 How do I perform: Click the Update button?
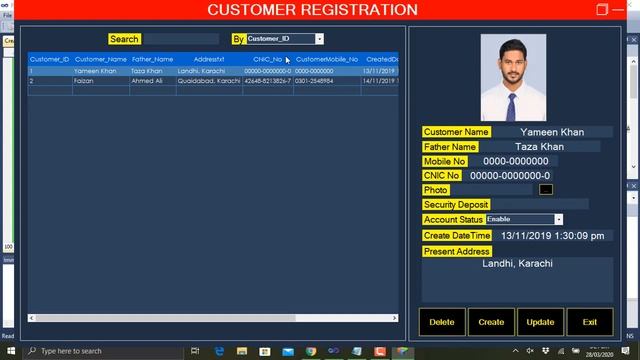tap(540, 322)
